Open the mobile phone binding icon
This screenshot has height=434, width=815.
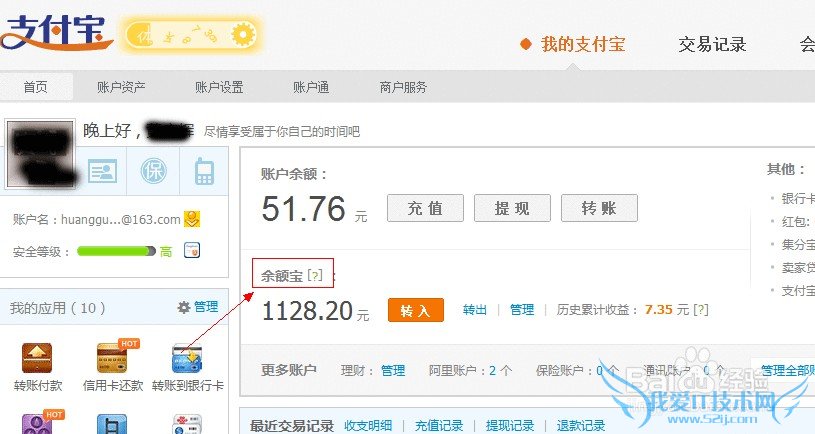(204, 171)
